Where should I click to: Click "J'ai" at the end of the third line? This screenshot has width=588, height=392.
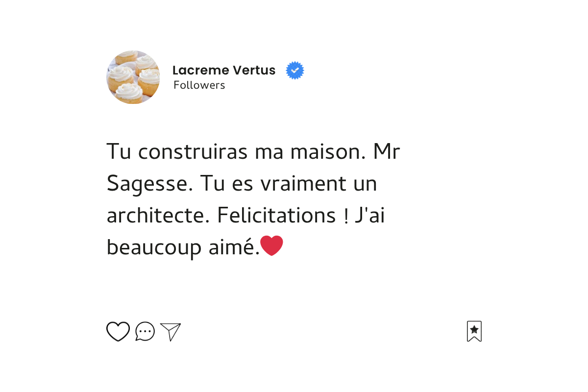(x=369, y=216)
